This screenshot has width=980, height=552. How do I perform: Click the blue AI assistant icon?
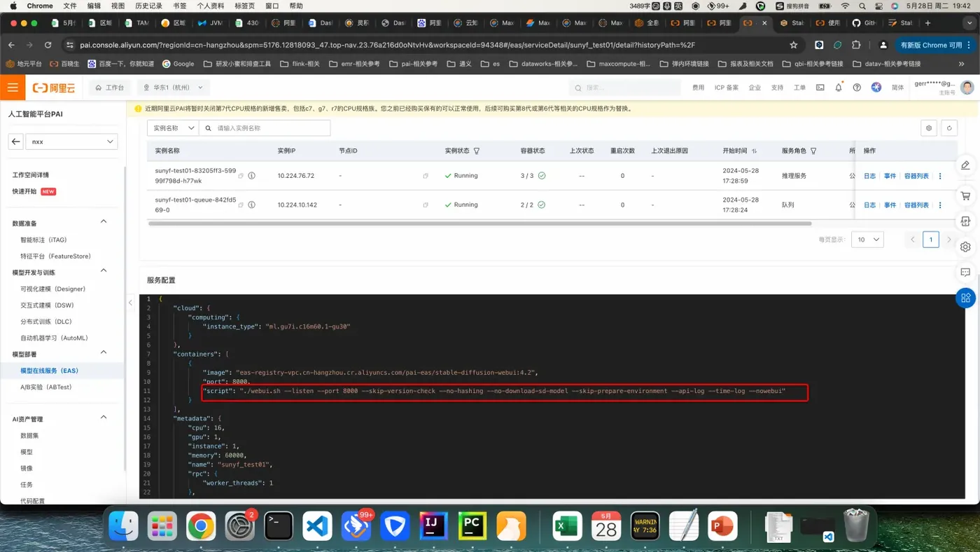tap(876, 88)
